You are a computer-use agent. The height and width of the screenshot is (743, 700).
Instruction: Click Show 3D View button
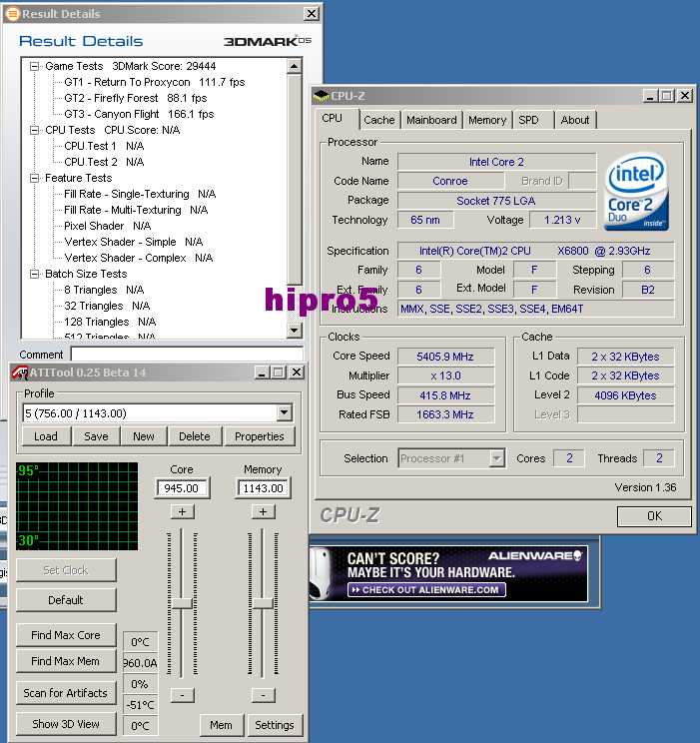point(66,724)
